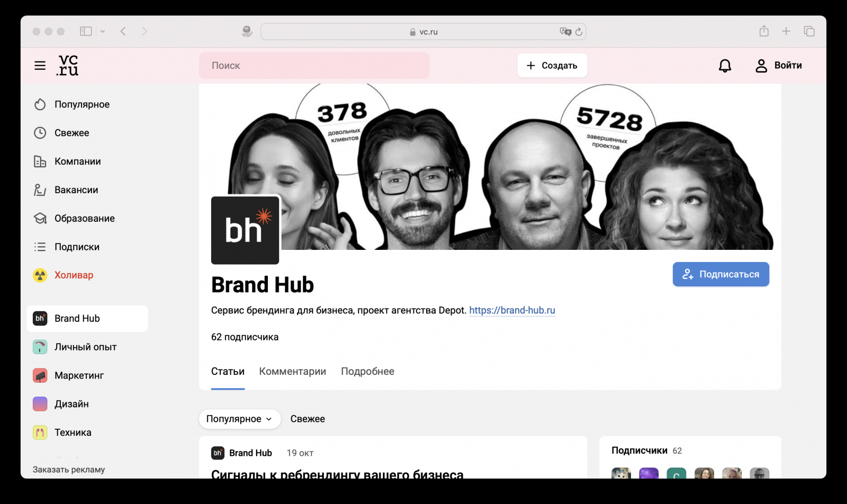Toggle Safari sidebar
Screen dimensions: 847x504
(86, 31)
